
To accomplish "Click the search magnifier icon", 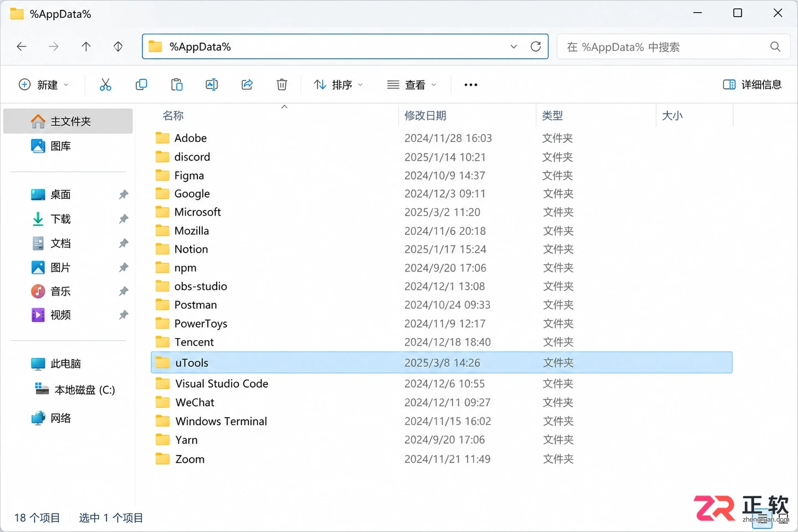I will [x=775, y=47].
